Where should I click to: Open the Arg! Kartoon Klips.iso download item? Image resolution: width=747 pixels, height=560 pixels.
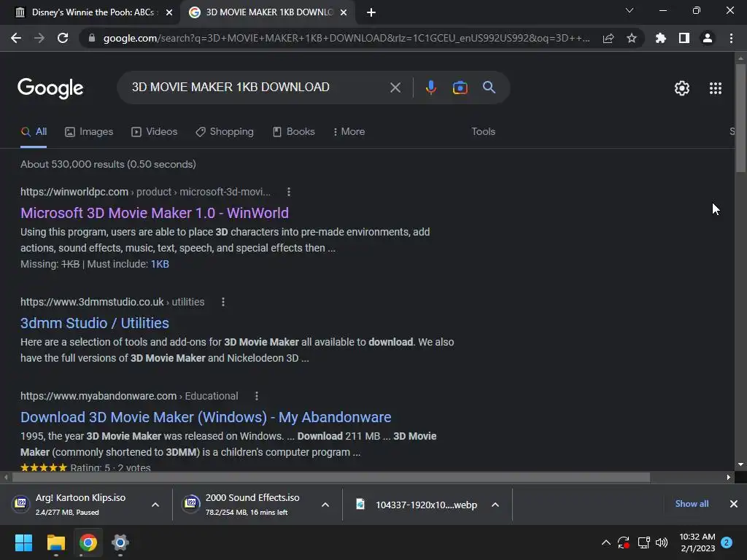[x=80, y=505]
